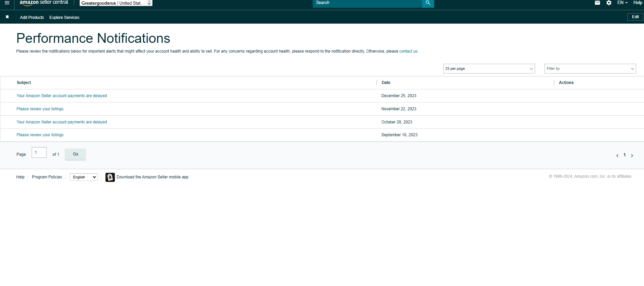Select the November 22, 2023 date cell
644x286 pixels.
[x=399, y=109]
